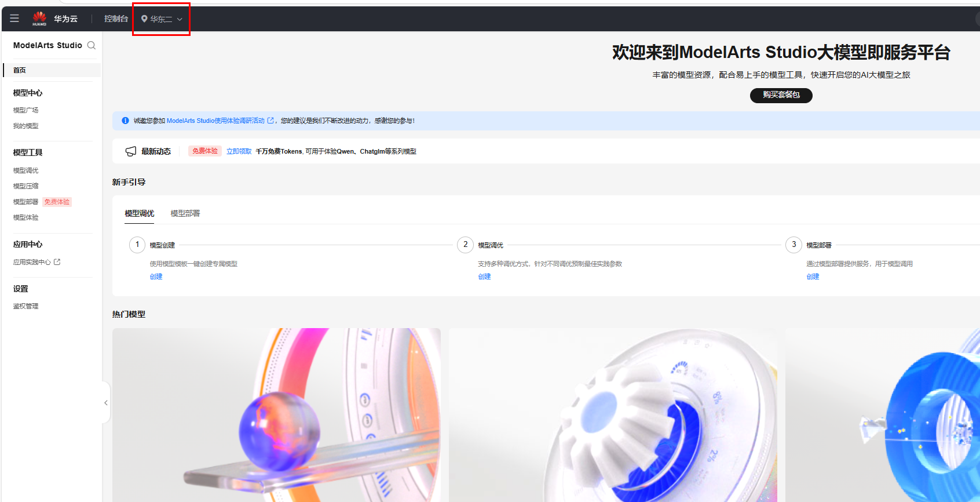Switch to the 模型部署 guide tab
Image resolution: width=980 pixels, height=502 pixels.
(x=185, y=213)
